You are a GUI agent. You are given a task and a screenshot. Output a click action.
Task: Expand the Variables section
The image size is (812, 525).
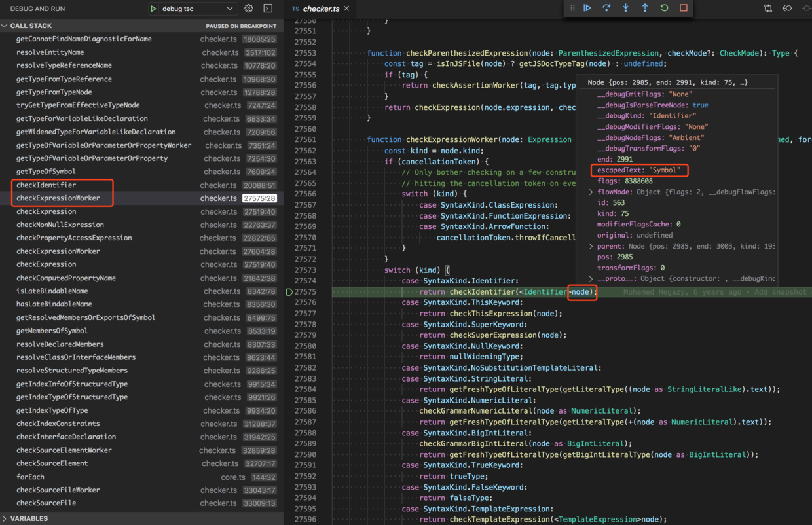pyautogui.click(x=5, y=518)
